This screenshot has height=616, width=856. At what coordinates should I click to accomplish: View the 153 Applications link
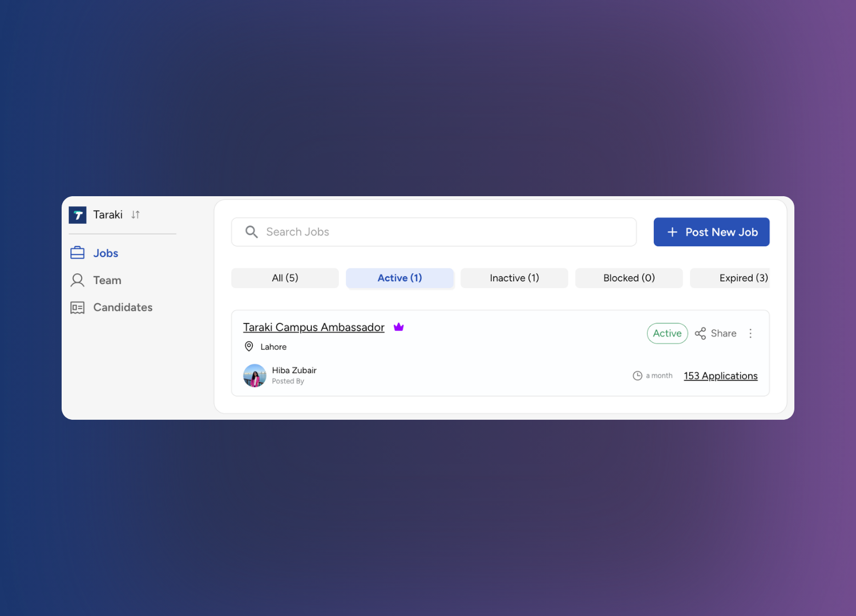pyautogui.click(x=720, y=376)
